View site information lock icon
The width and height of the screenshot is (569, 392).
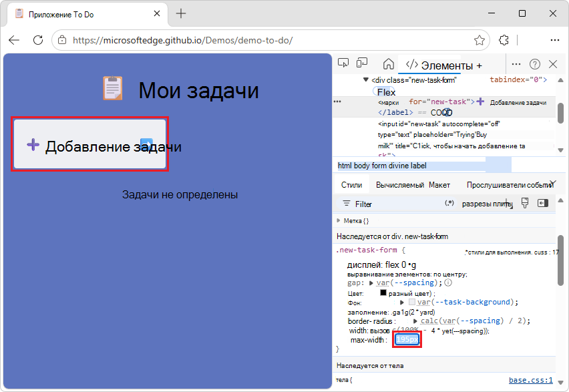tap(62, 40)
